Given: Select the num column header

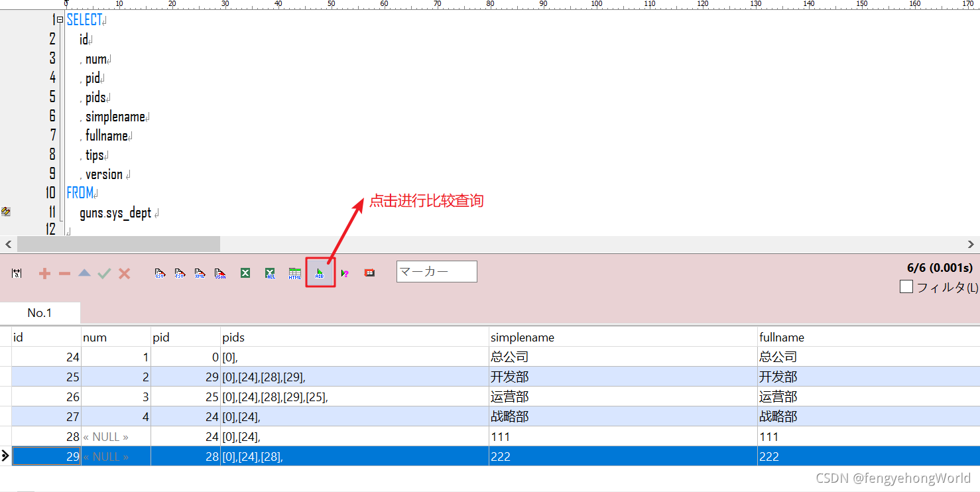Looking at the screenshot, I should (116, 337).
